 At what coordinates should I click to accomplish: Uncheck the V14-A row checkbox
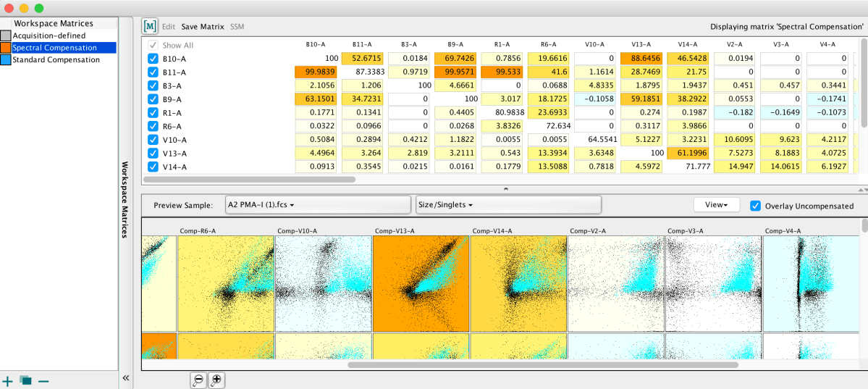153,166
